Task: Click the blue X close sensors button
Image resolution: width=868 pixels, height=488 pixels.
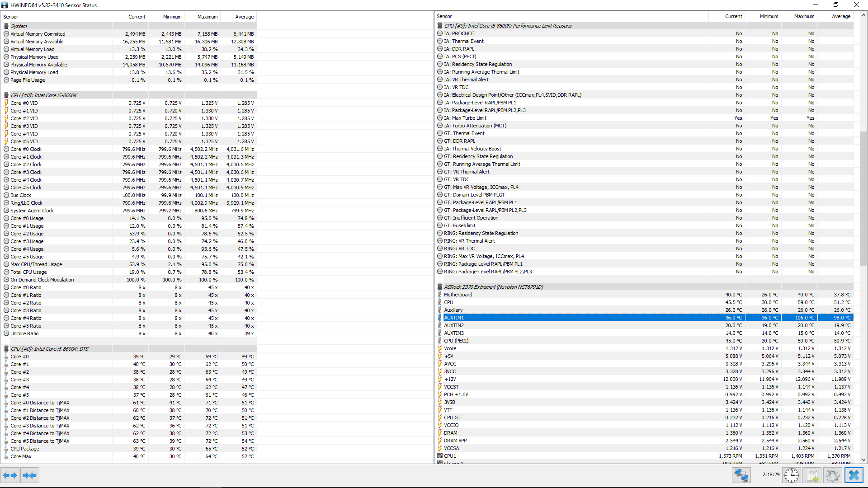Action: click(854, 475)
